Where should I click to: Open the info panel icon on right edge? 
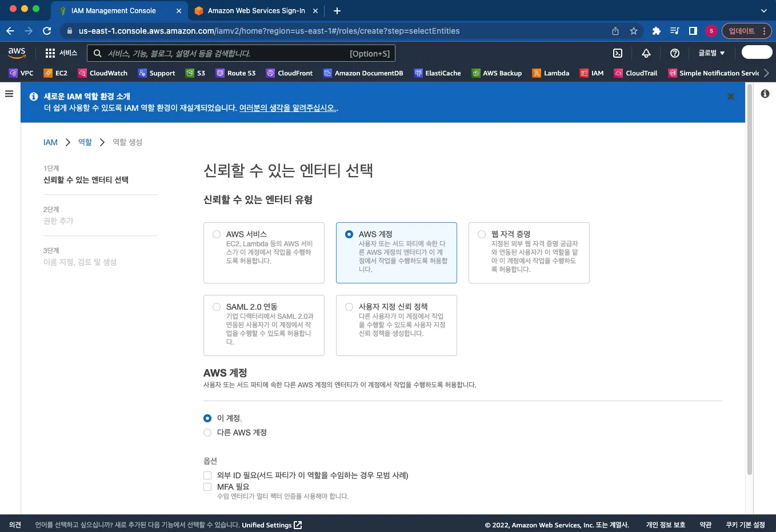tap(765, 94)
